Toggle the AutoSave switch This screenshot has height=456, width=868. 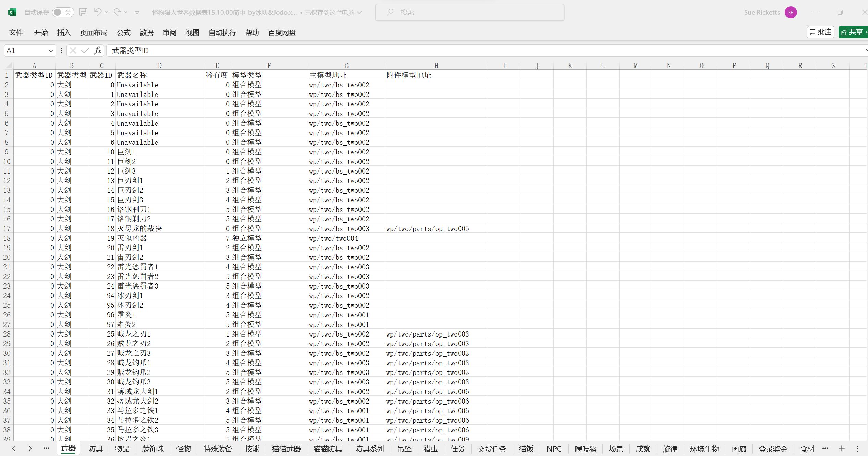tap(63, 12)
